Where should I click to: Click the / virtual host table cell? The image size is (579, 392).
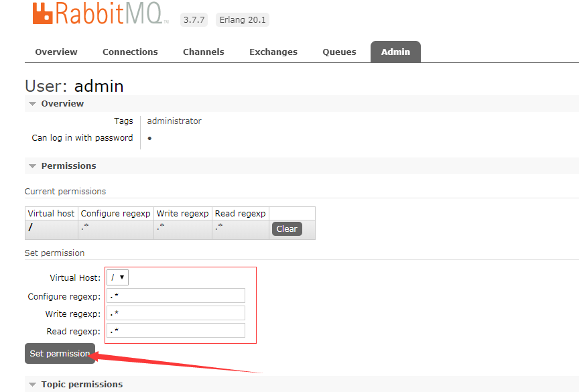pyautogui.click(x=52, y=230)
